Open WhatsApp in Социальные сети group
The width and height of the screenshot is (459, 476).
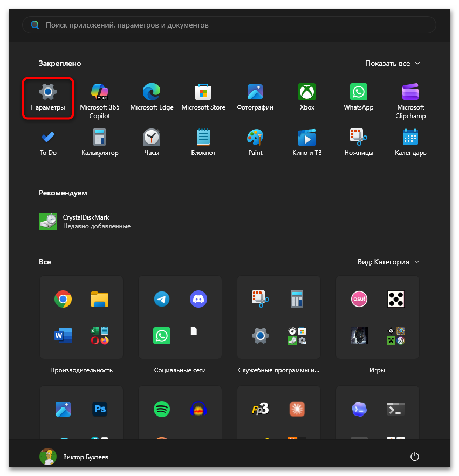pyautogui.click(x=162, y=336)
